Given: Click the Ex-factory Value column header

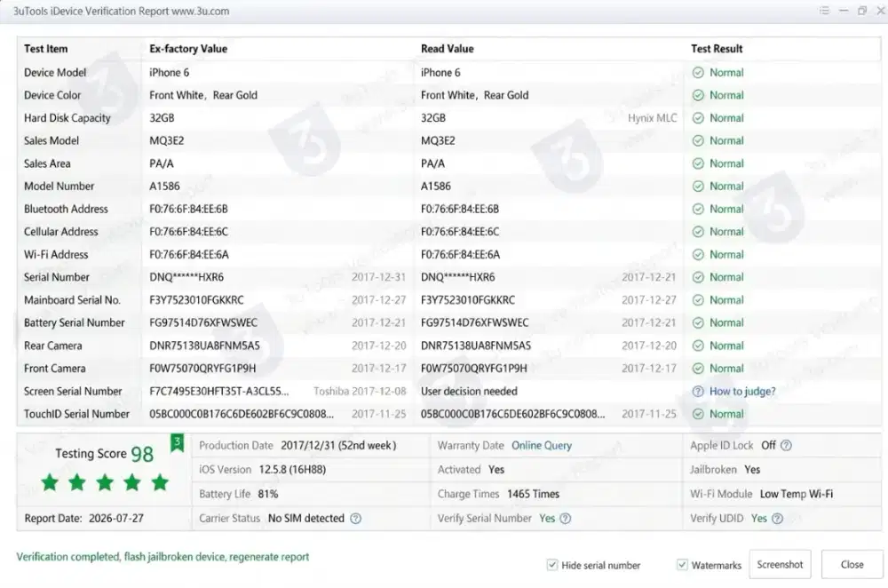Looking at the screenshot, I should 188,49.
